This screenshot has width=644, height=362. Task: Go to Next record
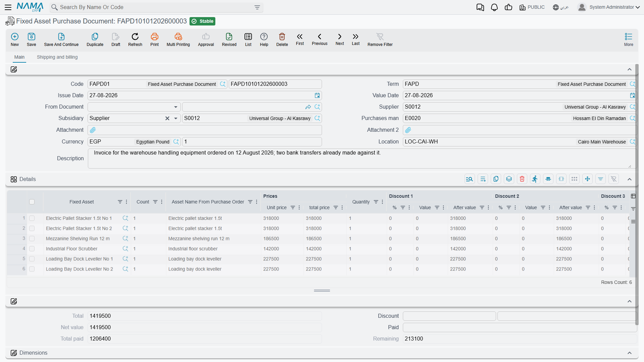[340, 39]
